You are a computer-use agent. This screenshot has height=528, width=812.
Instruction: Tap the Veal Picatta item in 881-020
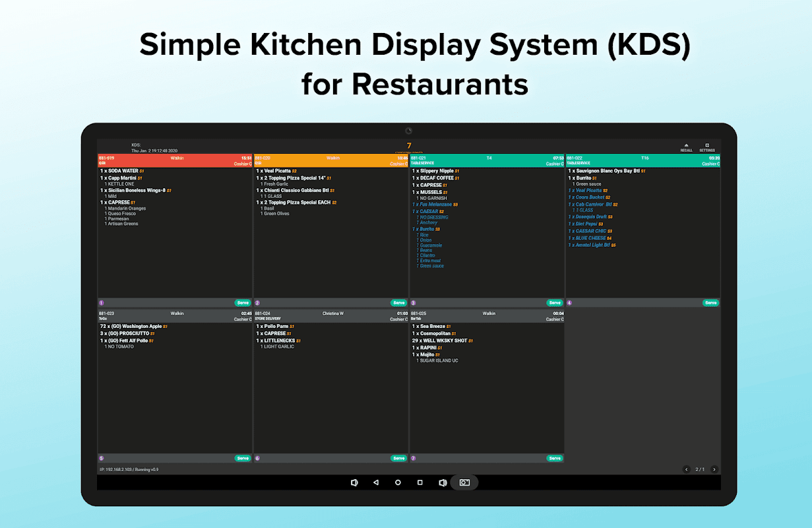click(276, 171)
